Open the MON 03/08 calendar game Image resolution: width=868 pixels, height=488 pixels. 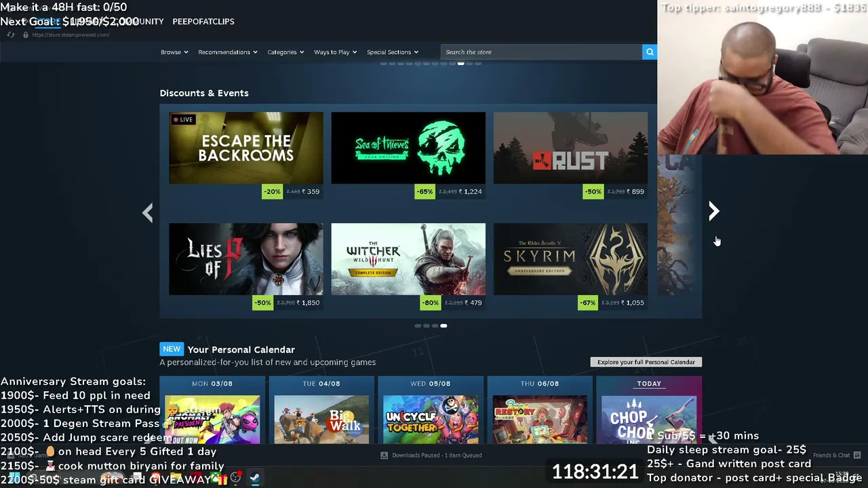tap(212, 419)
